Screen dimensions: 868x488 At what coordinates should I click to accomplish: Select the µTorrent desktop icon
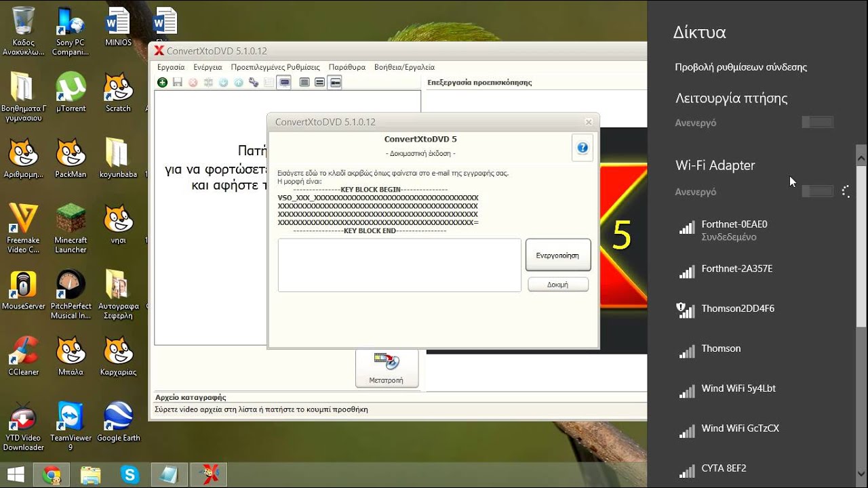pyautogui.click(x=71, y=92)
